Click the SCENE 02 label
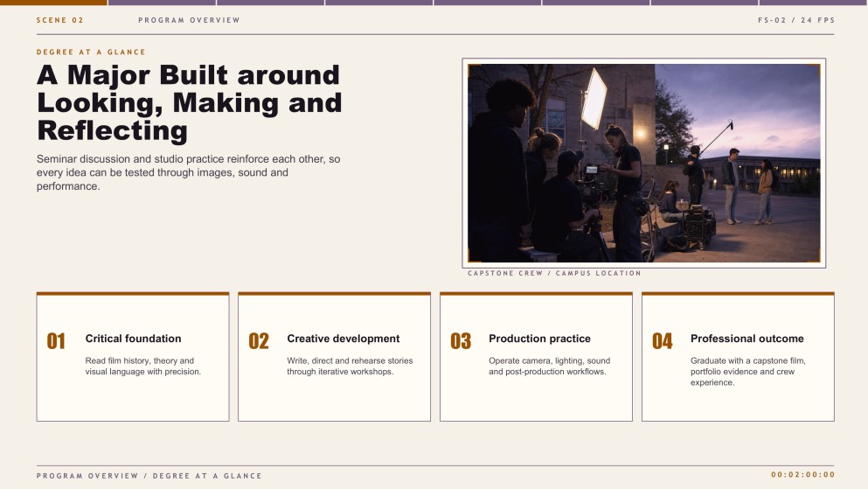 click(59, 20)
